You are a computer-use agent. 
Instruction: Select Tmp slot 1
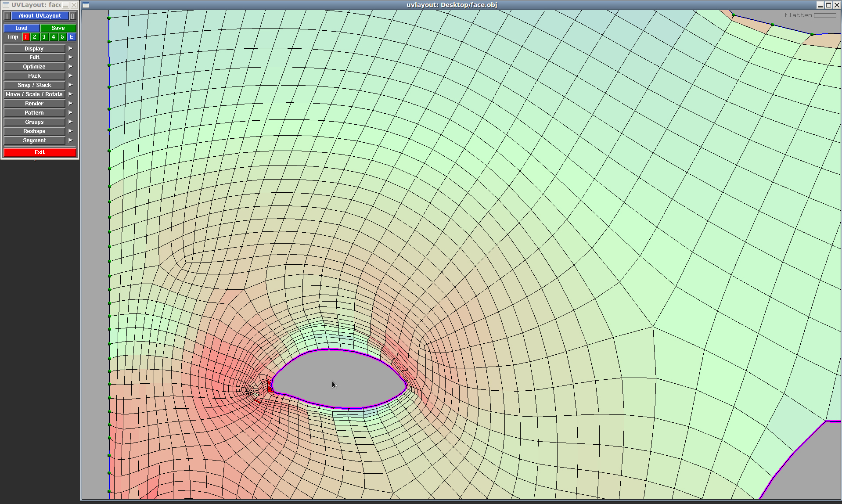(x=26, y=37)
